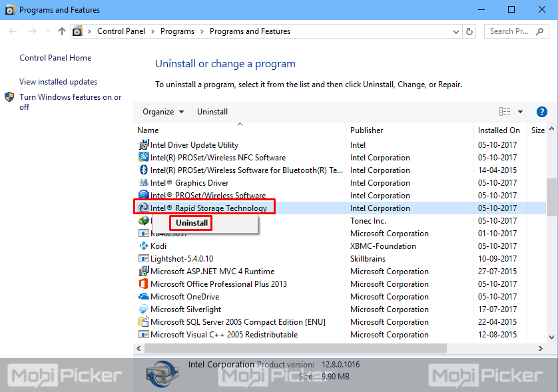
Task: Click the Bluetooth icon for Intel PROSet Bluetooth
Action: pyautogui.click(x=143, y=170)
